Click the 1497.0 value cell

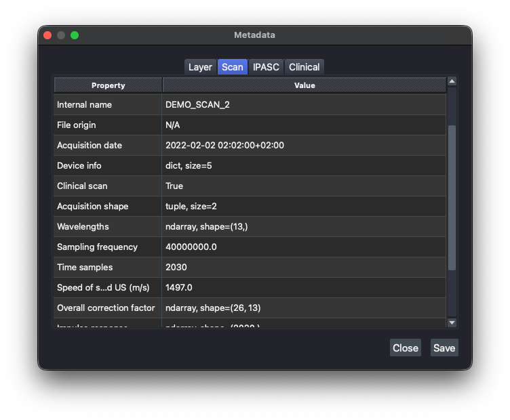pos(304,287)
